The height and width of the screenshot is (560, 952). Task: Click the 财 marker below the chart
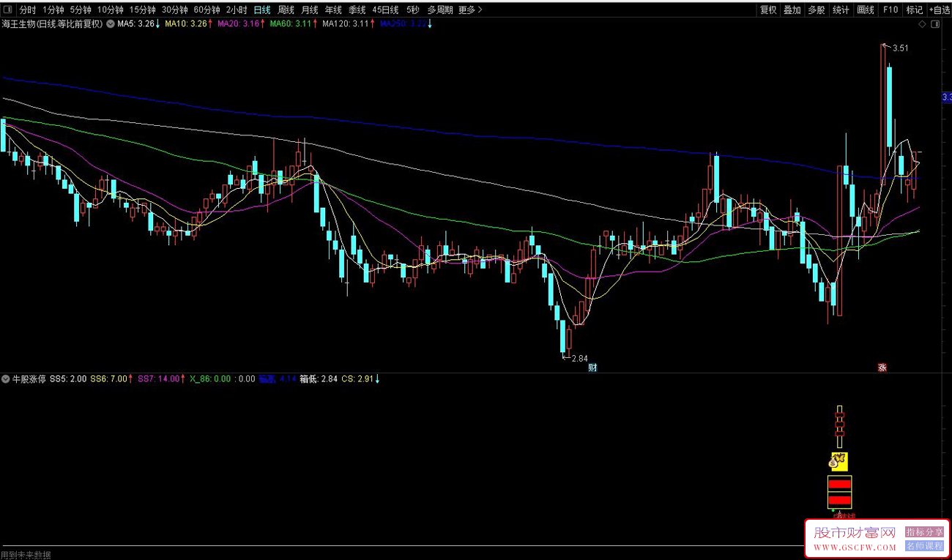pos(592,367)
